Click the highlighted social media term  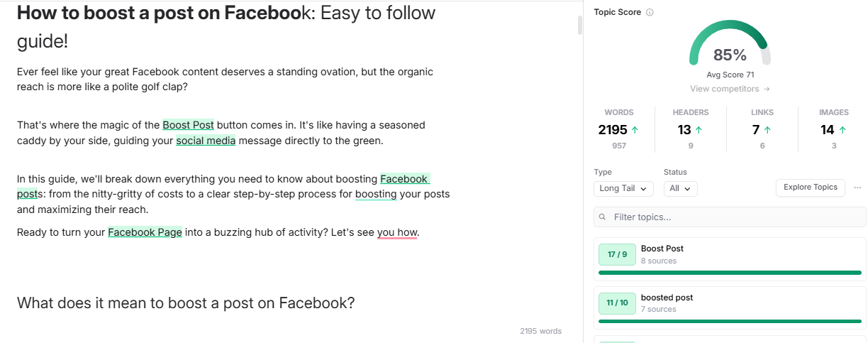point(206,141)
